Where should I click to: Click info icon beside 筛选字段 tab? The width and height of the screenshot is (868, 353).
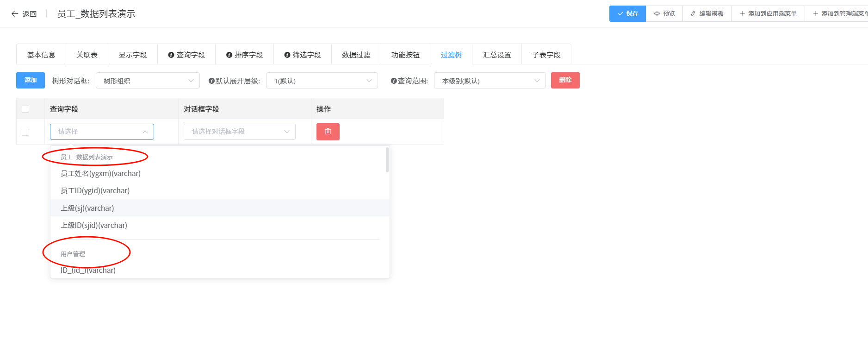coord(287,55)
